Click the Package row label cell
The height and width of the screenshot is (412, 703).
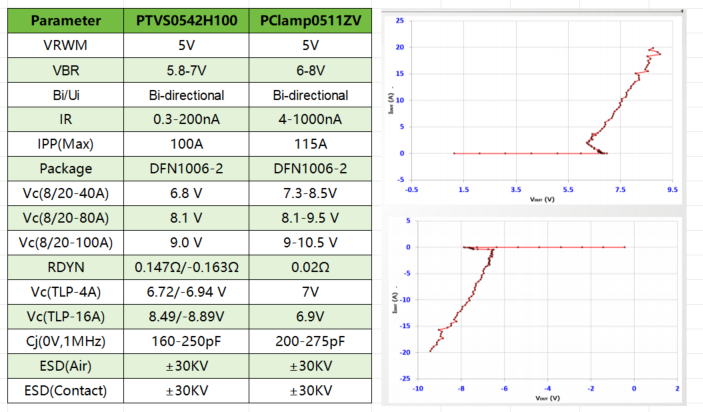coord(64,169)
